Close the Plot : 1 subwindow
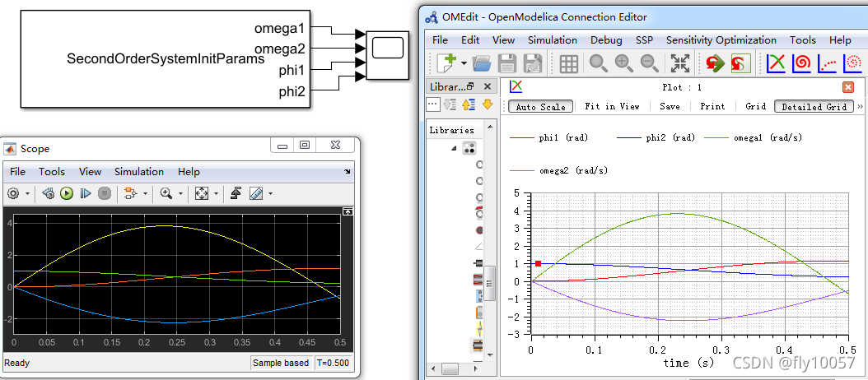This screenshot has height=380, width=868. (x=847, y=87)
